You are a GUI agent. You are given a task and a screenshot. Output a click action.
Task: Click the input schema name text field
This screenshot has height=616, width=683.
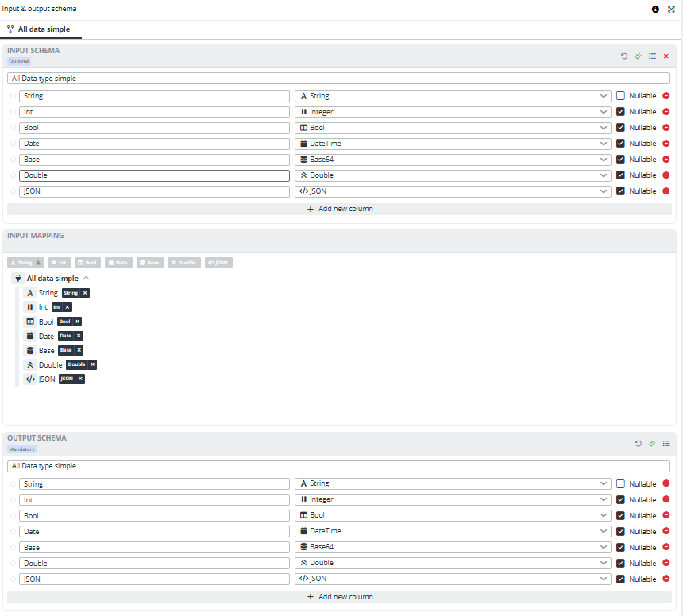tap(340, 79)
